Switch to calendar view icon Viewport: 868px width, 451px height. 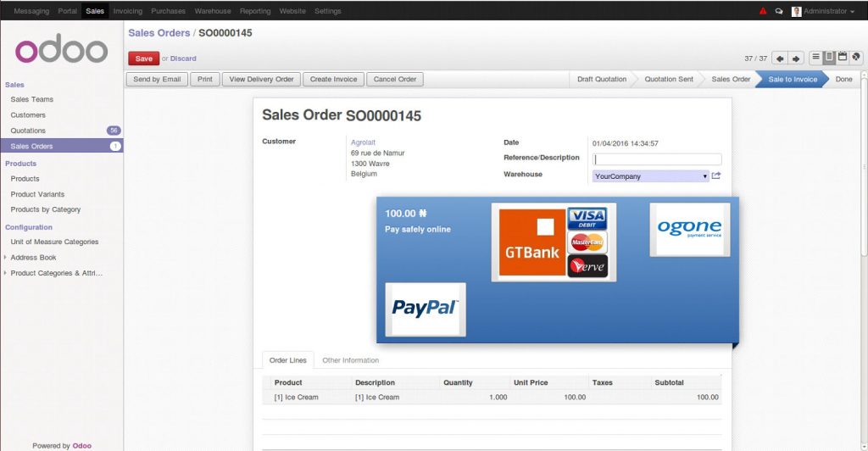coord(843,58)
